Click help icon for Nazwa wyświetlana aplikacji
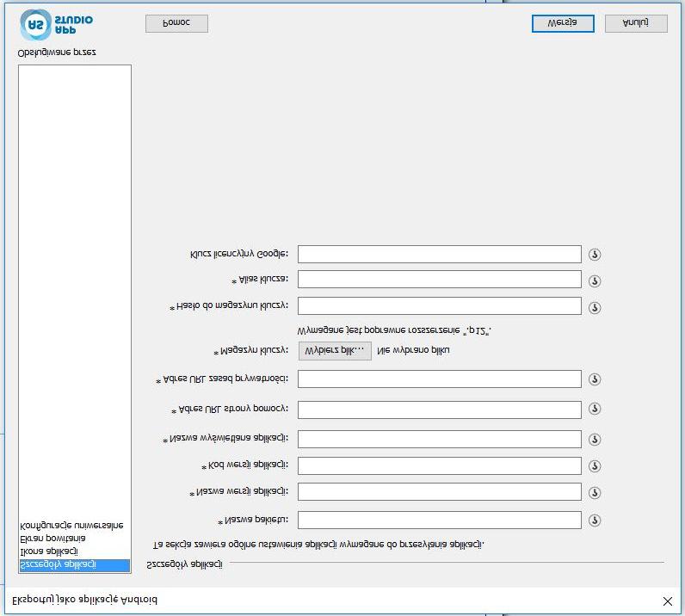Screen dimensions: 685x616 [x=594, y=440]
